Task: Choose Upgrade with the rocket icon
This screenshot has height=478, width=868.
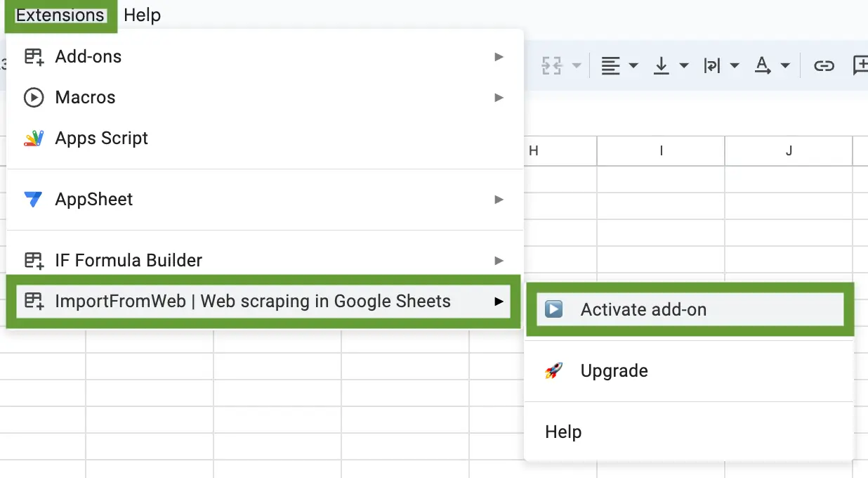Action: (x=689, y=370)
